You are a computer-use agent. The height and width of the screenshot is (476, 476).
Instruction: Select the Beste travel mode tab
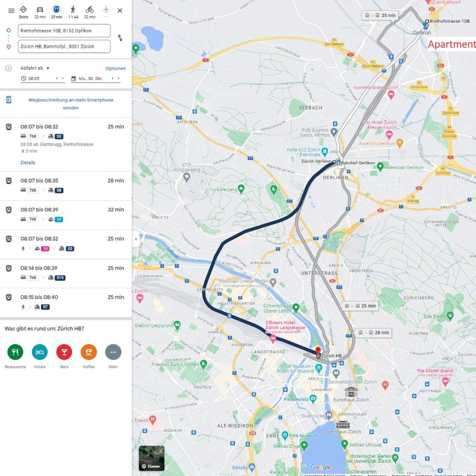tap(23, 12)
